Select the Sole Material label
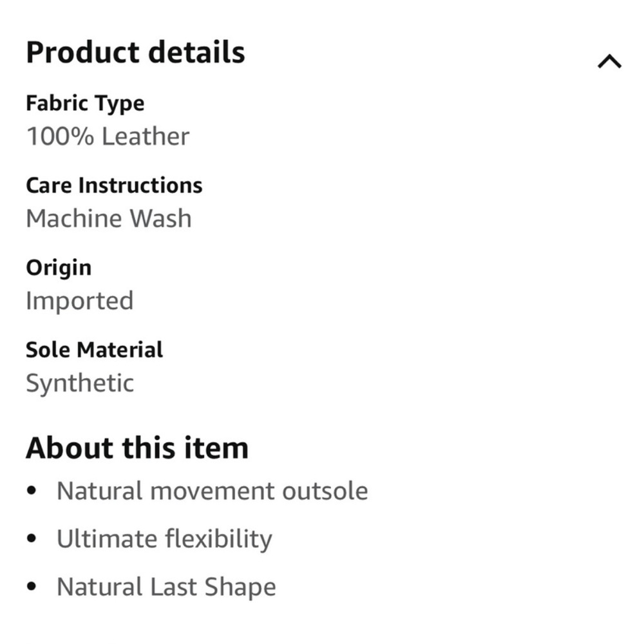This screenshot has height=644, width=644. (x=95, y=350)
